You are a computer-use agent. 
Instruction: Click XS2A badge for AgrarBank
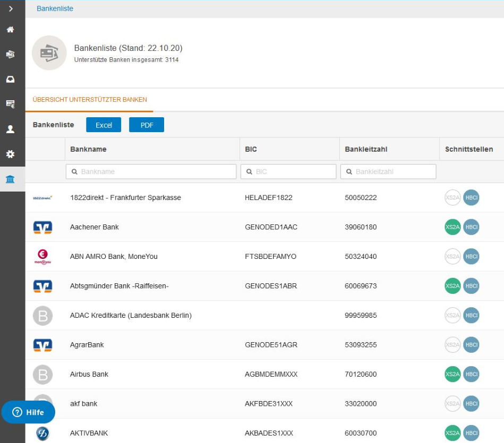452,345
